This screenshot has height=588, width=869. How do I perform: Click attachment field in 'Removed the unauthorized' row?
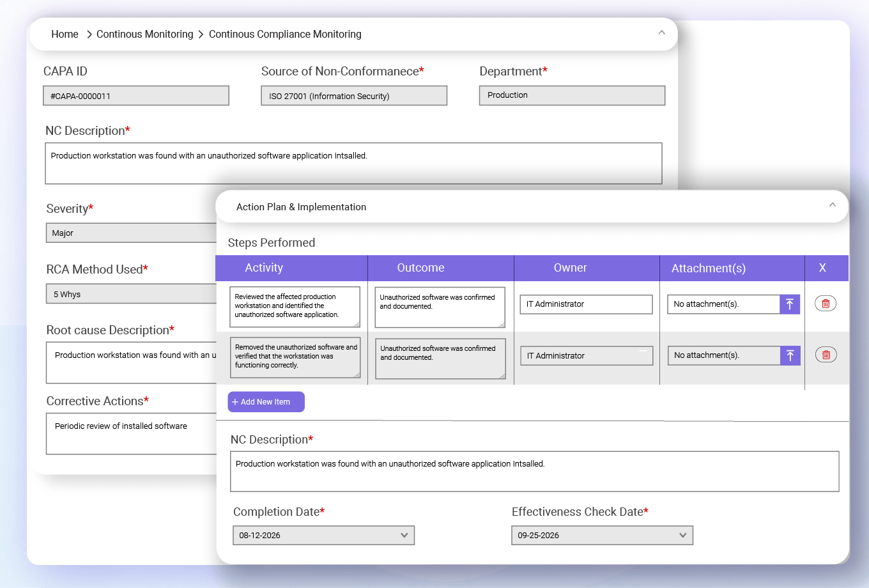[x=724, y=355]
